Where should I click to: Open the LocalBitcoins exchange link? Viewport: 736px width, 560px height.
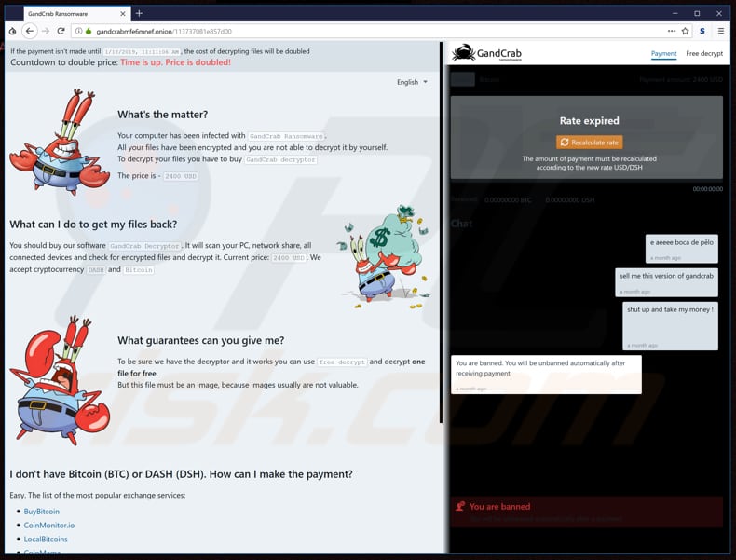(46, 539)
